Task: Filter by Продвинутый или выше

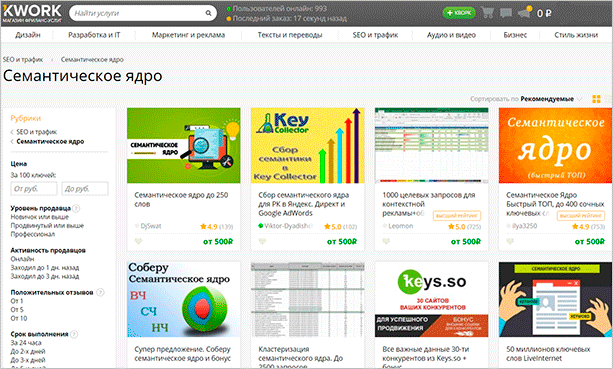Action: pyautogui.click(x=47, y=226)
